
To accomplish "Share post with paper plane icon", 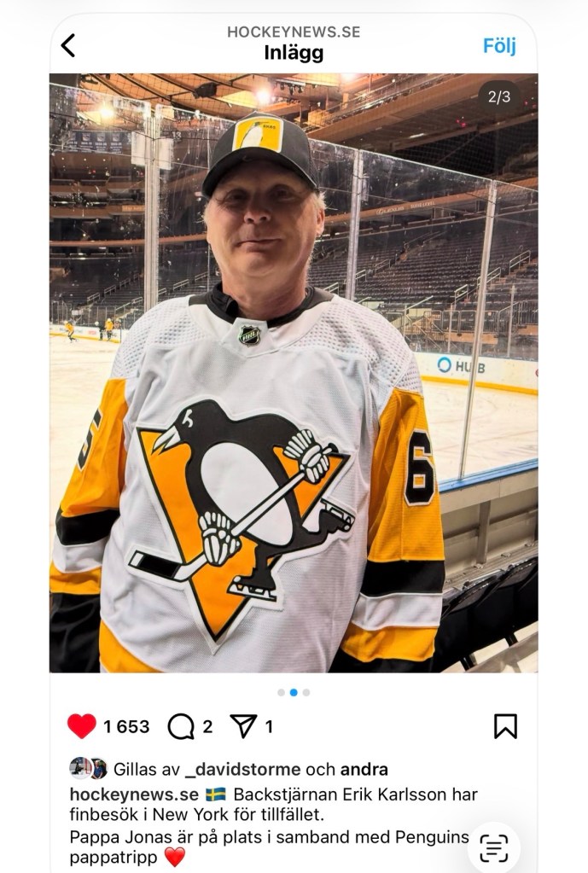I will tap(243, 726).
